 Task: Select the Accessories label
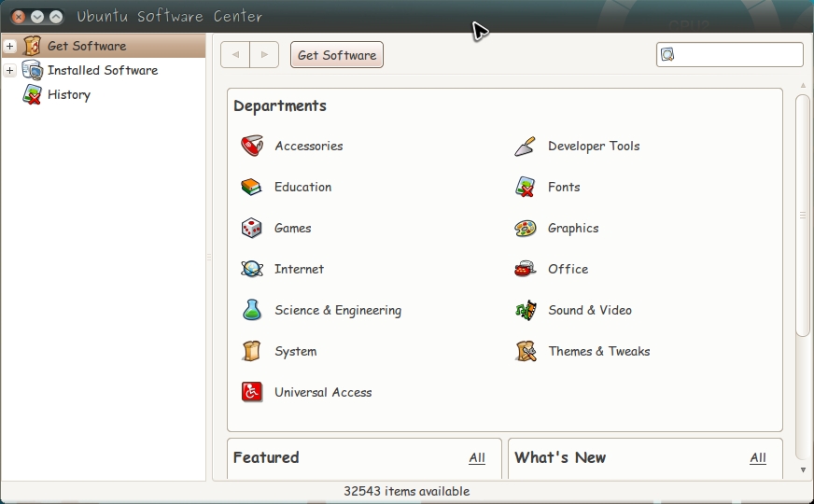(309, 146)
